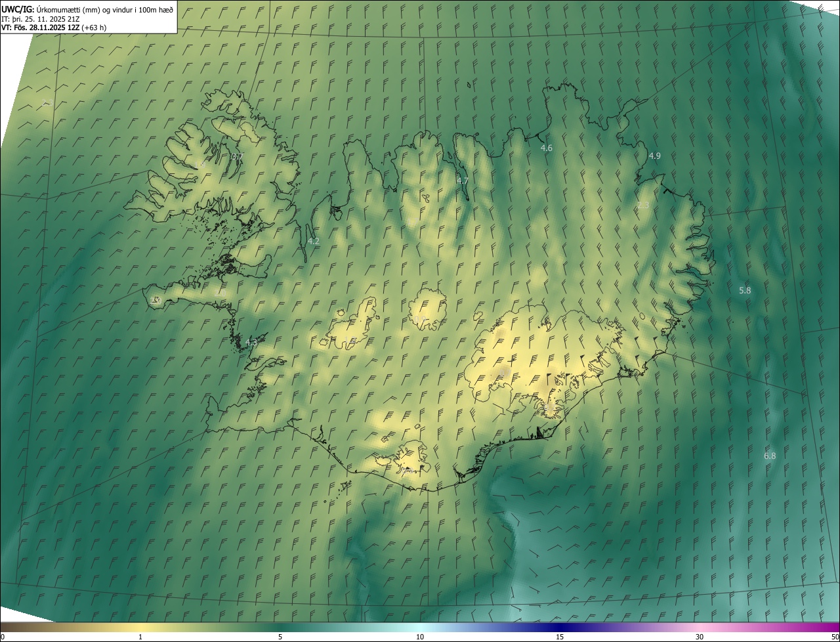The width and height of the screenshot is (840, 642).
Task: Click the value 4.2 label on the map
Action: point(313,241)
